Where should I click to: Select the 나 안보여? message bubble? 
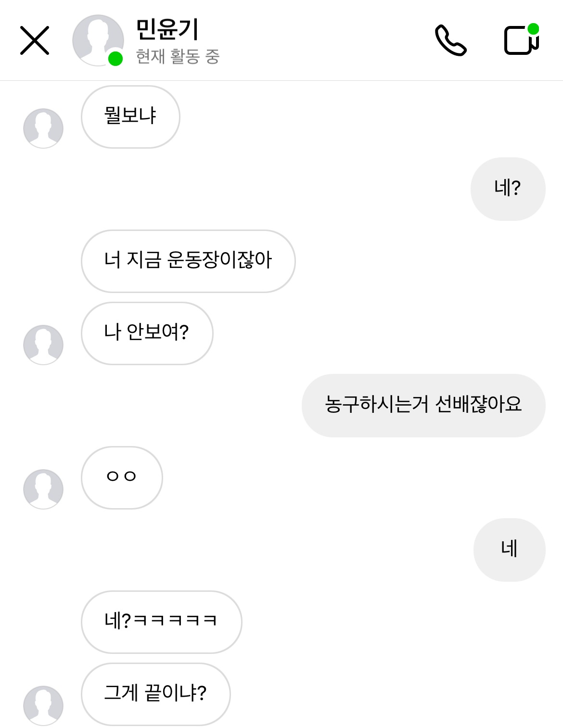[x=147, y=333]
